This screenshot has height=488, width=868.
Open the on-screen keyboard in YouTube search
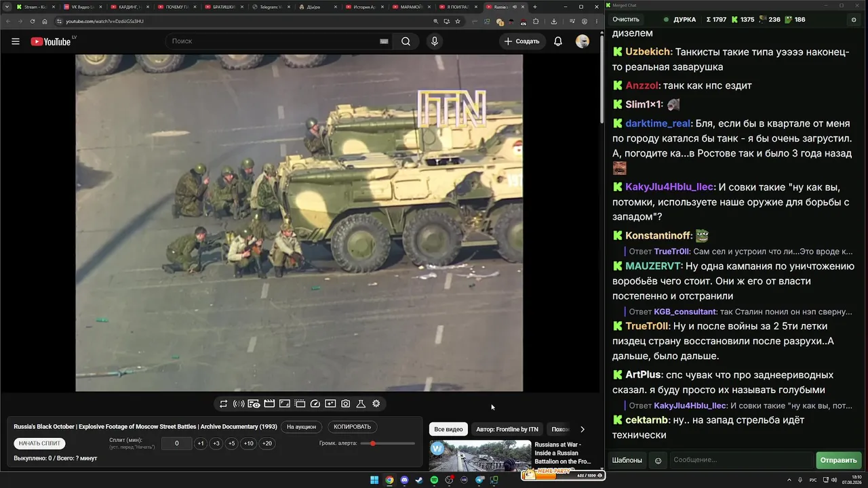[384, 41]
